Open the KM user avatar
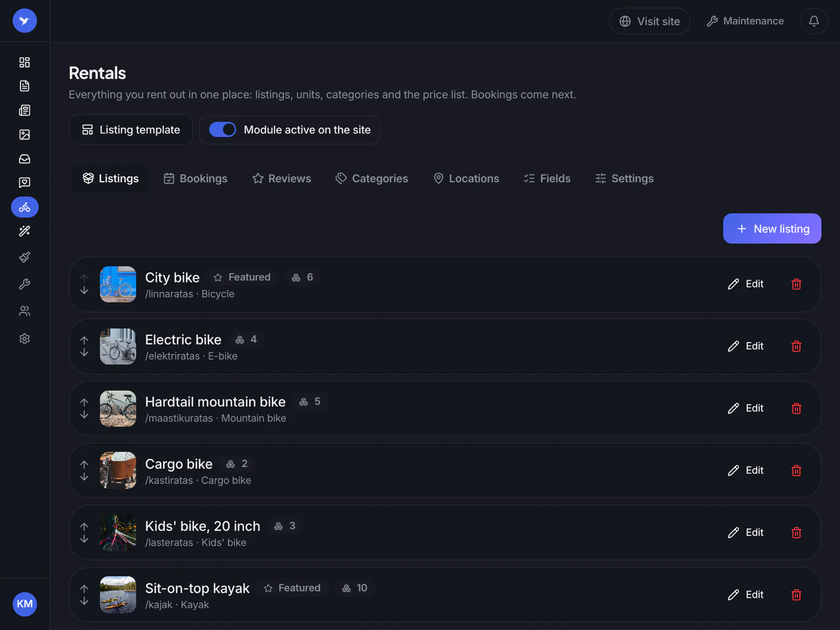Viewport: 840px width, 630px height. click(25, 604)
